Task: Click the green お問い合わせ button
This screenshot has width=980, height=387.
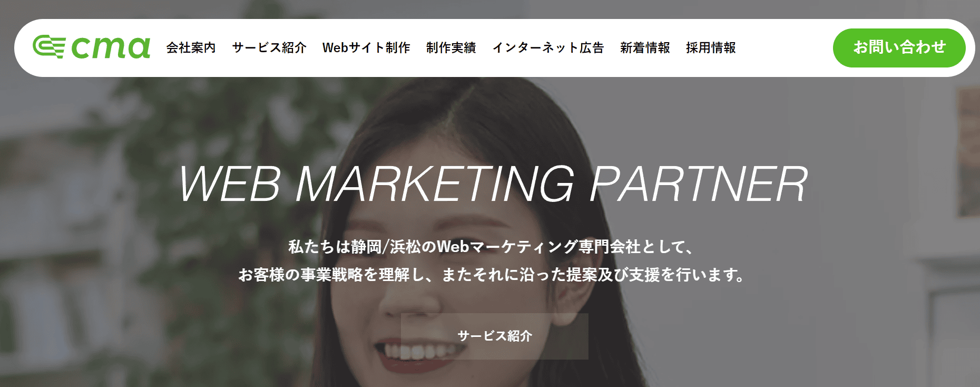Action: point(899,47)
